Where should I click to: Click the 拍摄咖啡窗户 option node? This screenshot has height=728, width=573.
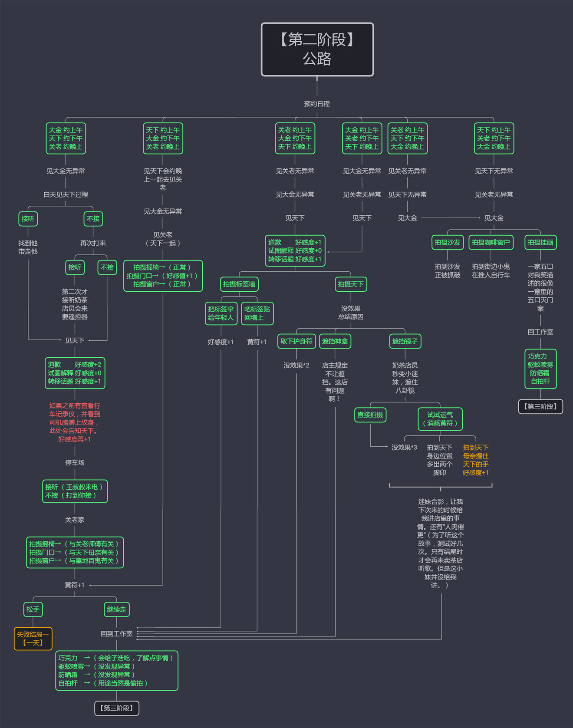click(491, 242)
